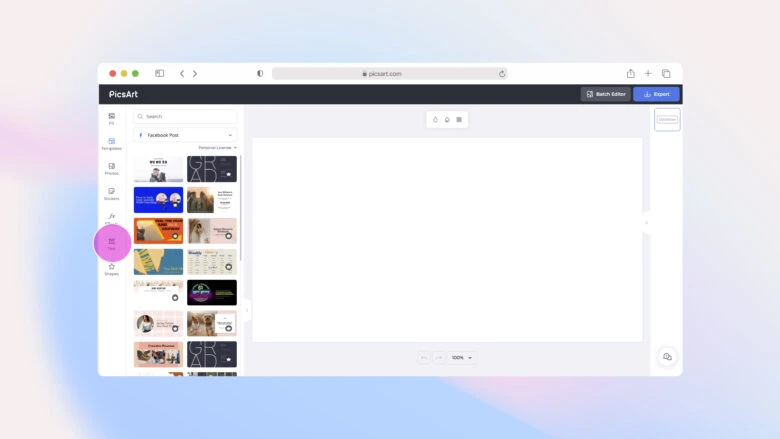
Task: Click the chat support icon
Action: (x=667, y=357)
